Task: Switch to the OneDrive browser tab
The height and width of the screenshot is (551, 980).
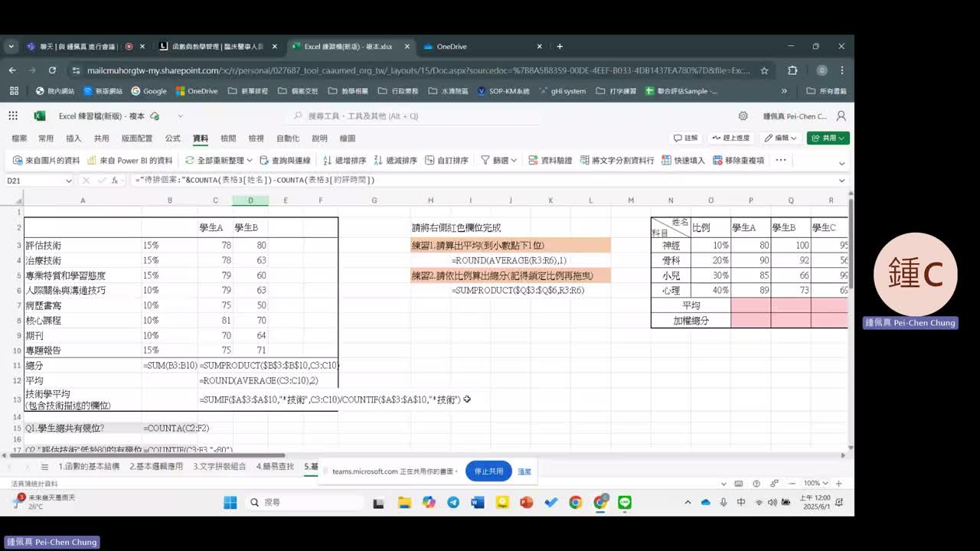Action: tap(483, 46)
